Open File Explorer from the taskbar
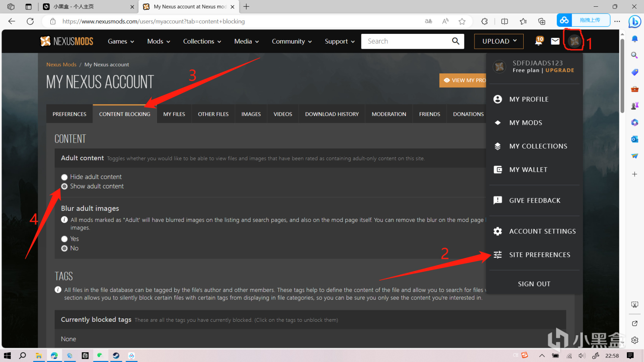Screen dimensions: 644x362 click(x=38, y=356)
